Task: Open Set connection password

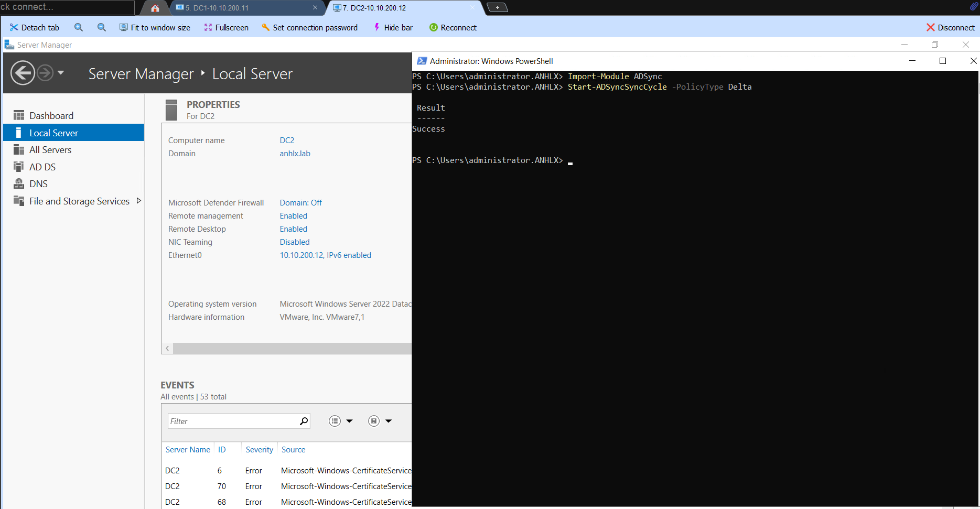Action: (x=309, y=27)
